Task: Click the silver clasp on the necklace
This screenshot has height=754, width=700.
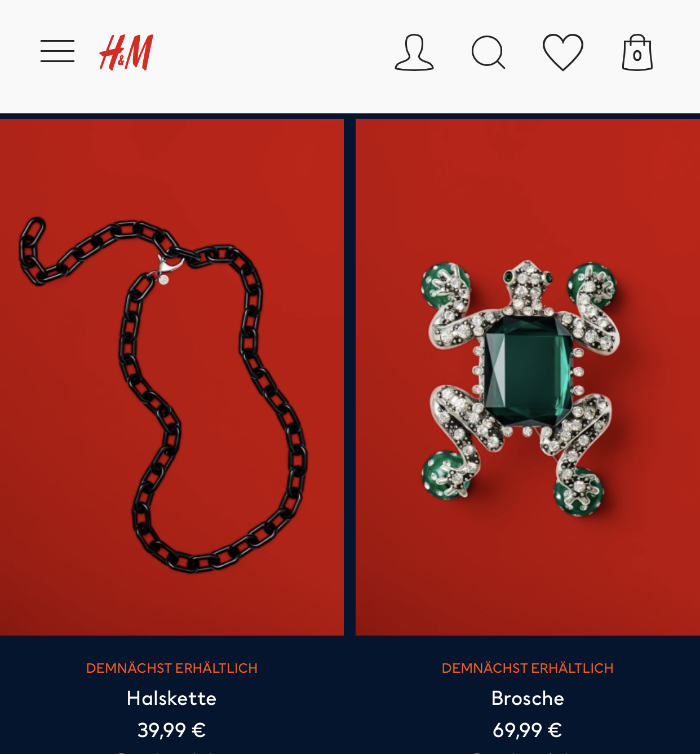Action: click(x=167, y=268)
